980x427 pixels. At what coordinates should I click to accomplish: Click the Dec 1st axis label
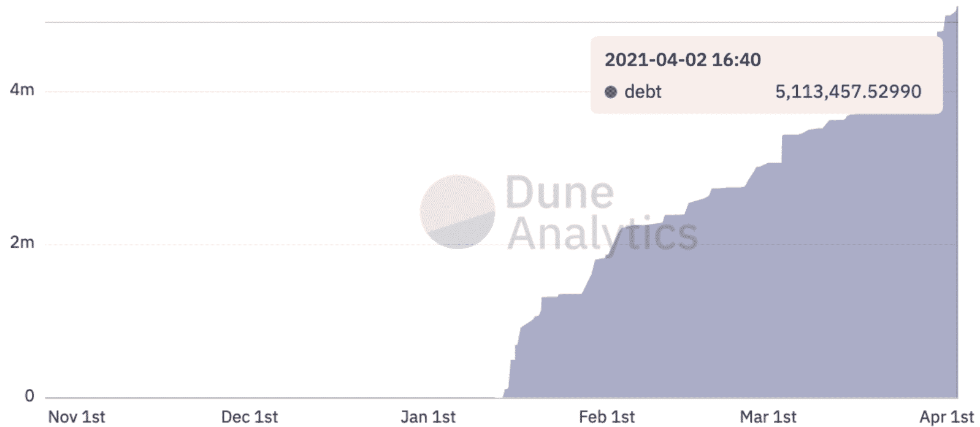coord(250,417)
